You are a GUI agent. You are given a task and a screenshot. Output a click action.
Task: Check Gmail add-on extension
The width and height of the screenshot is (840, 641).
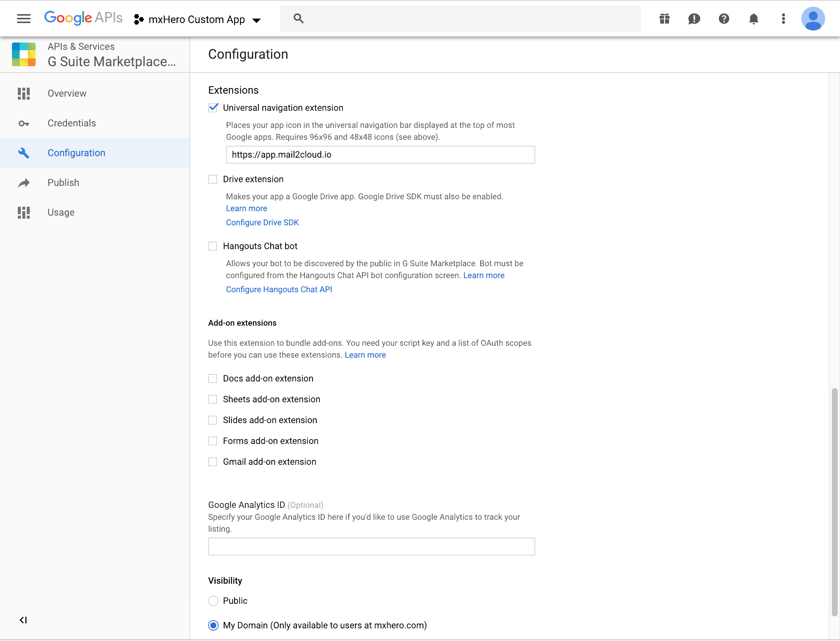coord(213,462)
